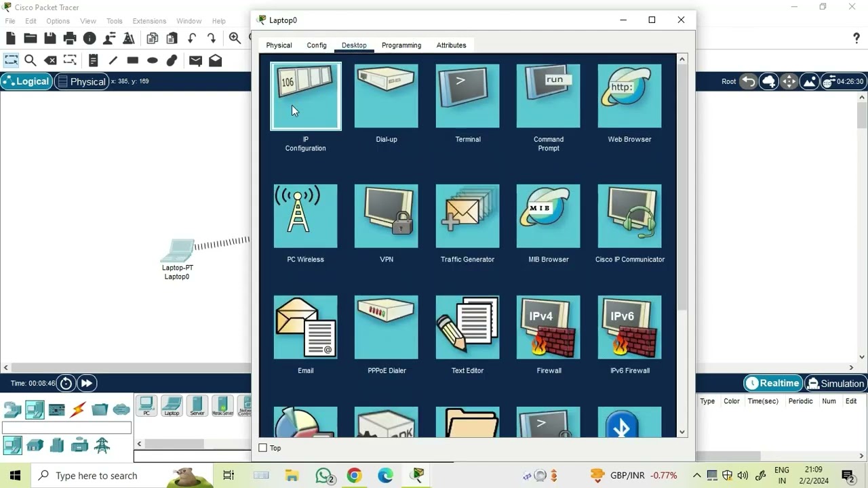Viewport: 868px width, 488px height.
Task: Click the New file toolbar icon
Action: pos(11,39)
